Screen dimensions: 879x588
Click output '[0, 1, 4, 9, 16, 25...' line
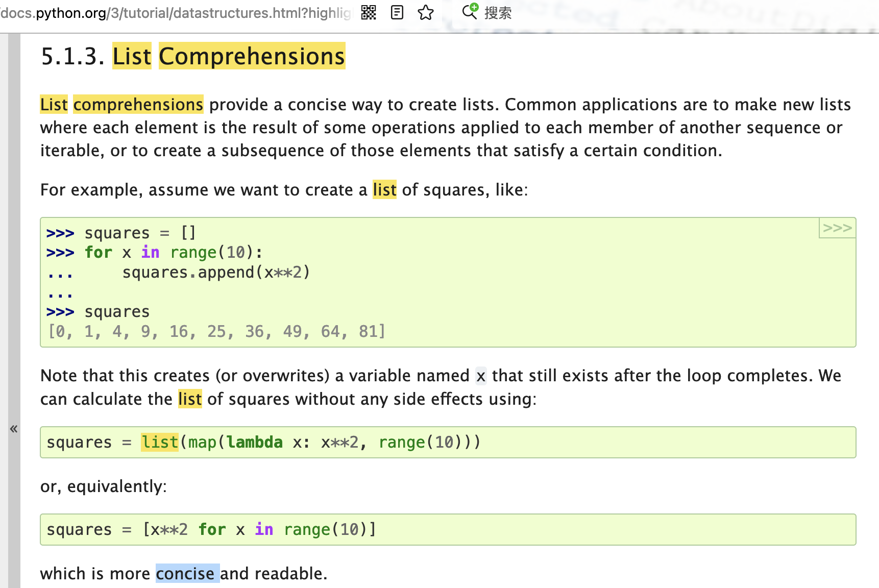[x=216, y=332]
